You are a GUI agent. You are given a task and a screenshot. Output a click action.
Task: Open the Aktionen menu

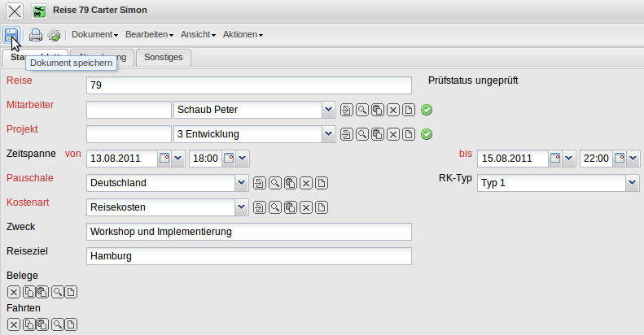click(242, 35)
